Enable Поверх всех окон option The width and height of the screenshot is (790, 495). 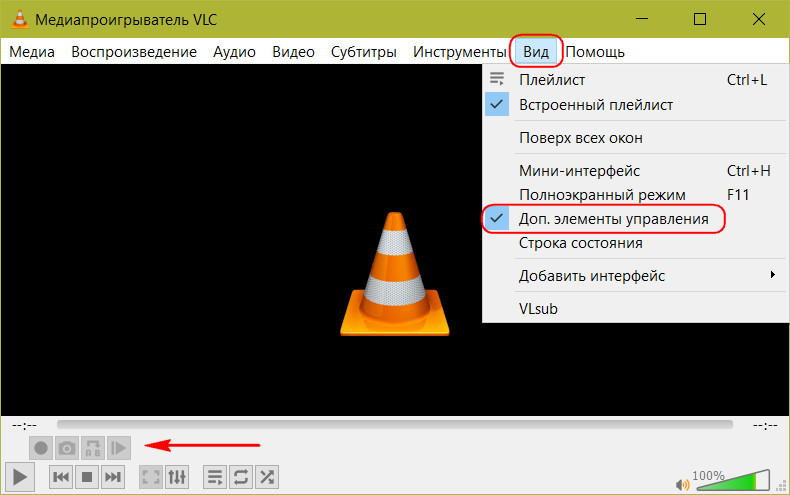pyautogui.click(x=635, y=138)
